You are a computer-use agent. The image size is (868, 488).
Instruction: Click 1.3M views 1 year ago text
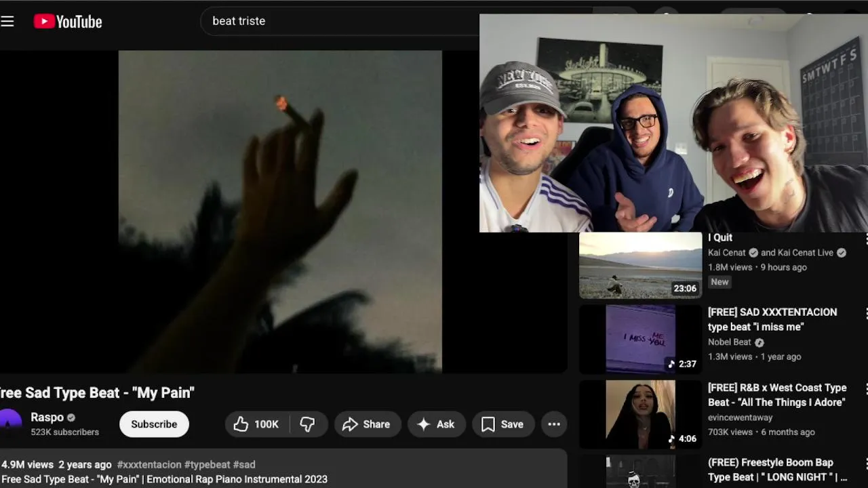754,357
